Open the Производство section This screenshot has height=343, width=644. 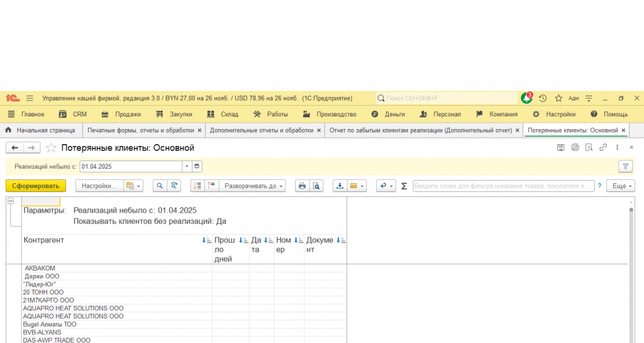click(330, 114)
